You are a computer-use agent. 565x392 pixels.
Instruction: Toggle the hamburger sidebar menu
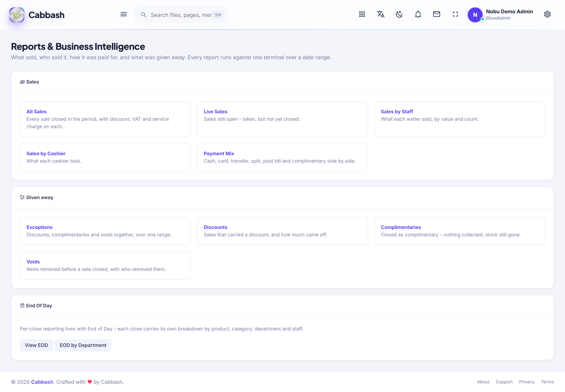pos(124,14)
